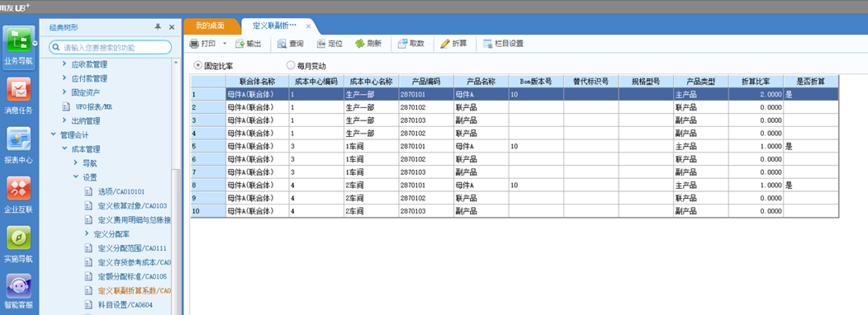The width and height of the screenshot is (868, 315).
Task: Click the 产品类型 column header
Action: (701, 82)
